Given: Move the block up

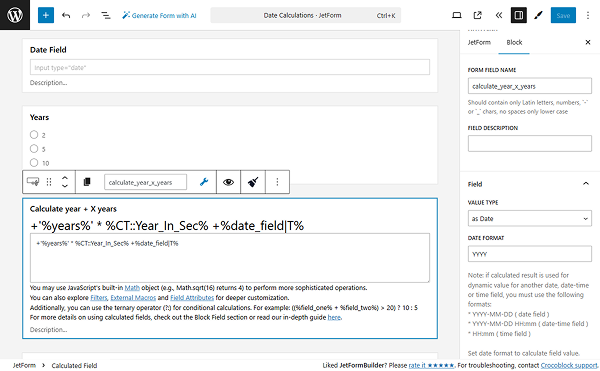Looking at the screenshot, I should 65,178.
